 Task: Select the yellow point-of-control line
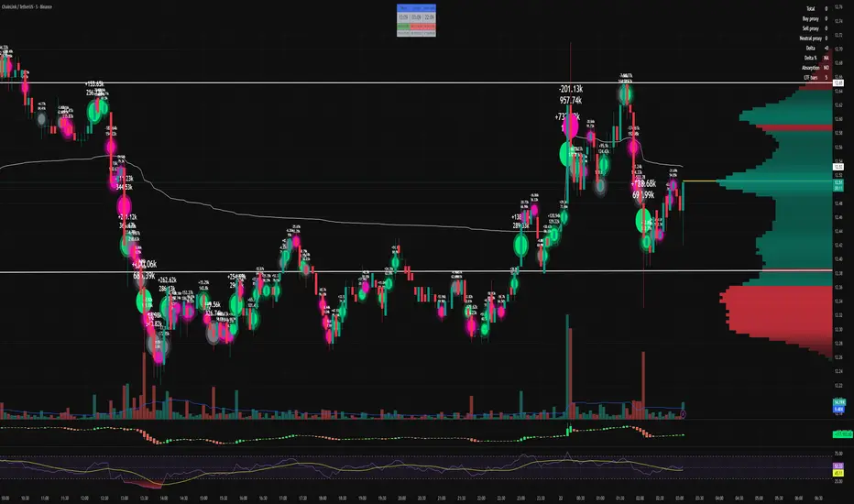click(700, 181)
